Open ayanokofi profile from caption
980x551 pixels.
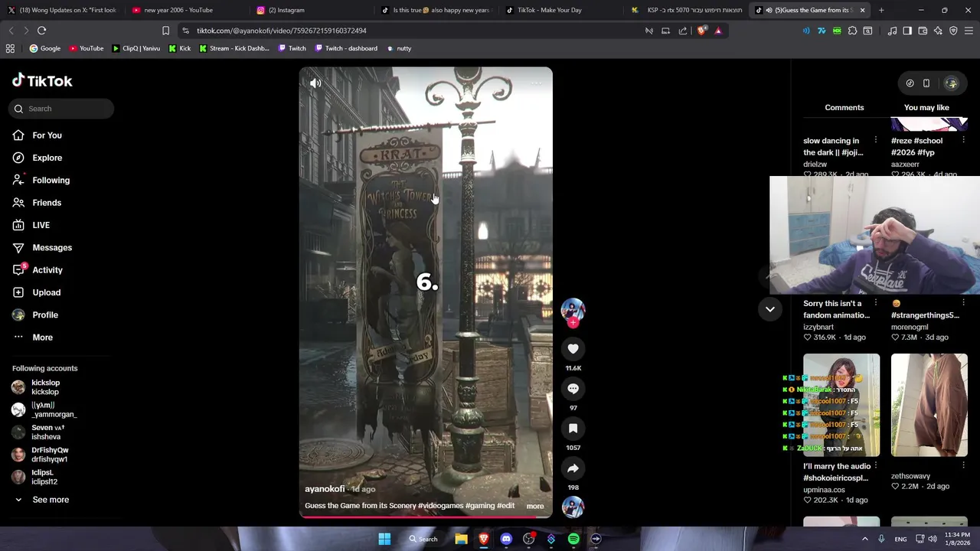tap(325, 489)
